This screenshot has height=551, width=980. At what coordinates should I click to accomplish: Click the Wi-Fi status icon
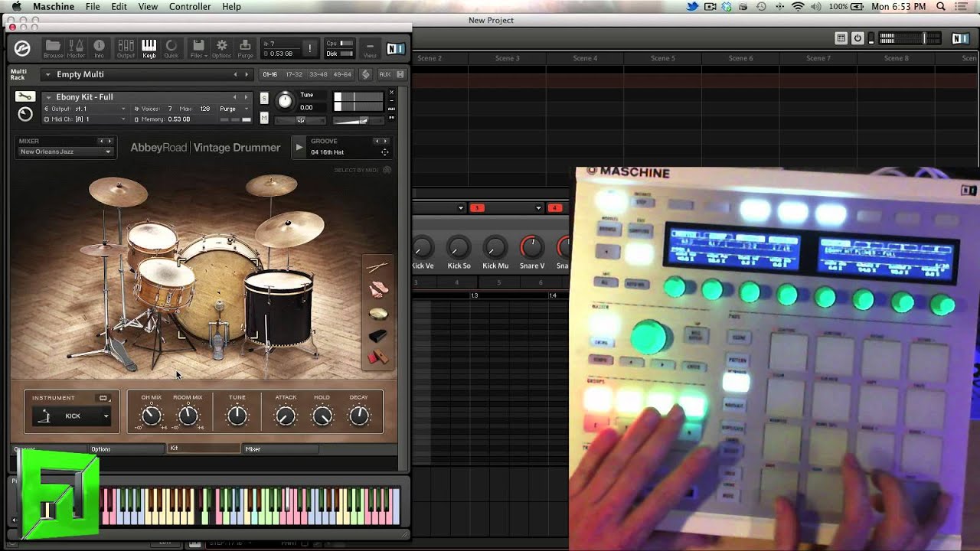coord(798,7)
